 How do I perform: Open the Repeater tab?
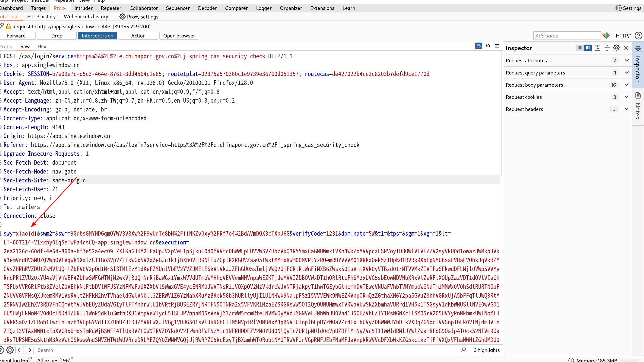111,8
